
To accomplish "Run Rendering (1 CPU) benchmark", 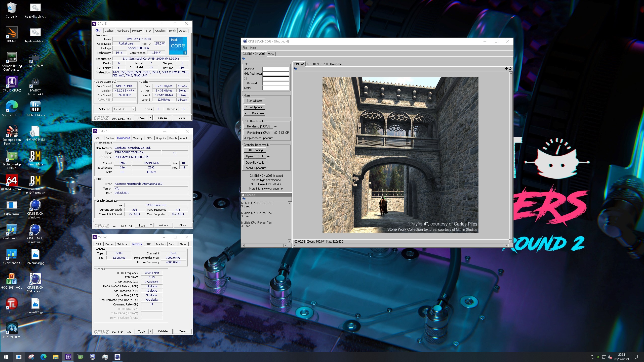I will (x=258, y=126).
